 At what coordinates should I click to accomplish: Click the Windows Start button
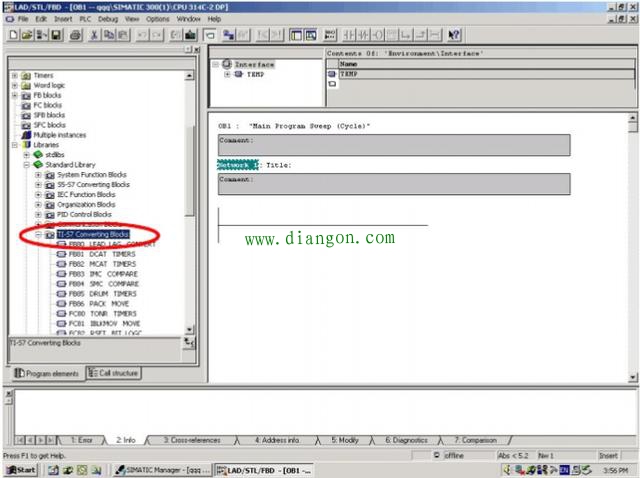click(20, 469)
